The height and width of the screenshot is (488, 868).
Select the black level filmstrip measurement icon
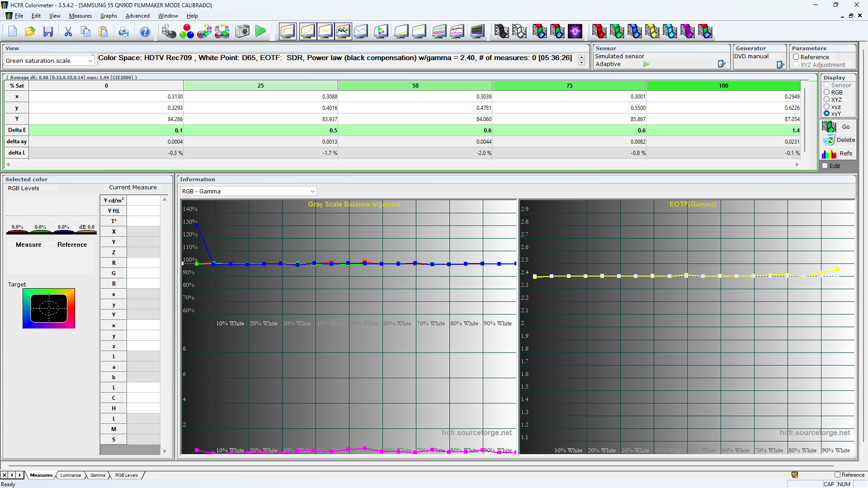pos(502,31)
